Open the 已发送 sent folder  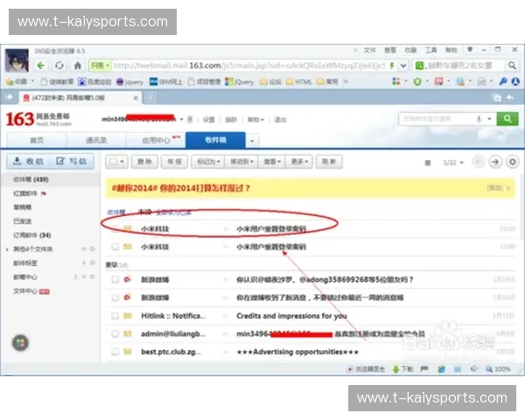click(x=22, y=221)
